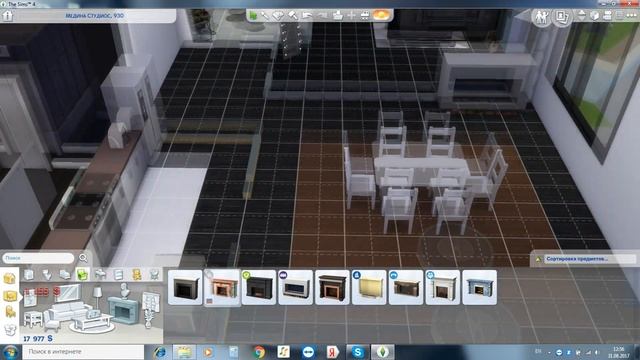The height and width of the screenshot is (360, 640).
Task: Click the floor lamp in the room illustration
Action: click(97, 297)
